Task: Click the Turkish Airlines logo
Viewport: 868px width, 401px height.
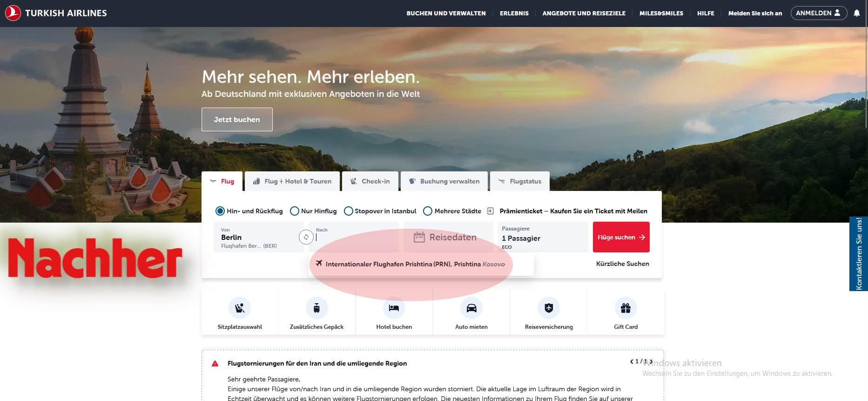Action: point(56,13)
